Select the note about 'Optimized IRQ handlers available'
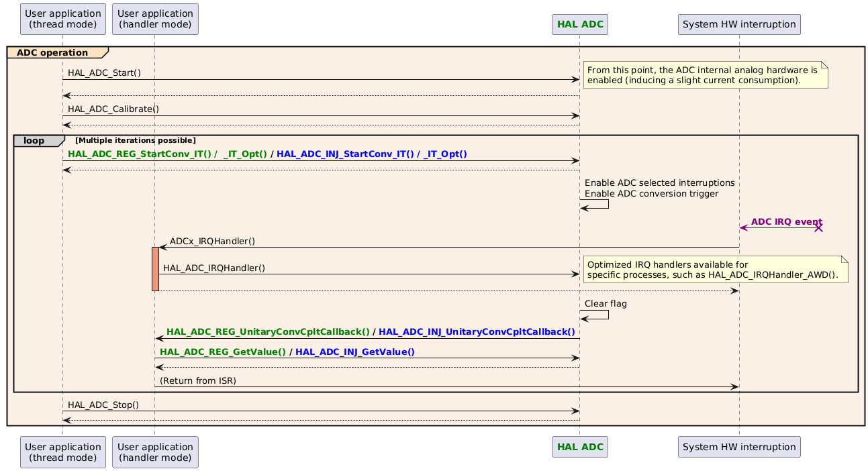 click(716, 269)
